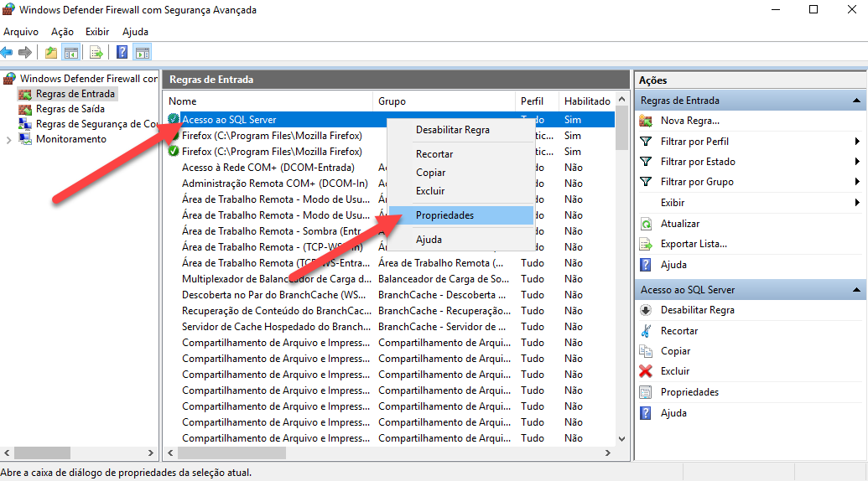The height and width of the screenshot is (481, 868).
Task: Click the blue Help toolbar icon
Action: (x=122, y=53)
